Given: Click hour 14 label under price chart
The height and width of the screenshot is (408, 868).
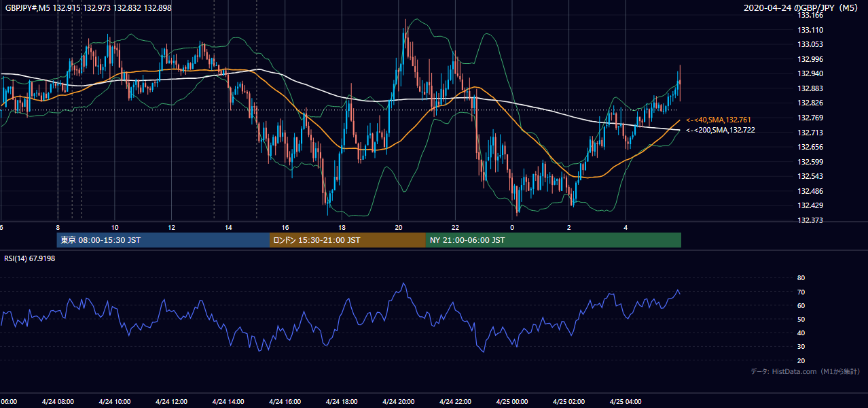Looking at the screenshot, I should (x=228, y=228).
